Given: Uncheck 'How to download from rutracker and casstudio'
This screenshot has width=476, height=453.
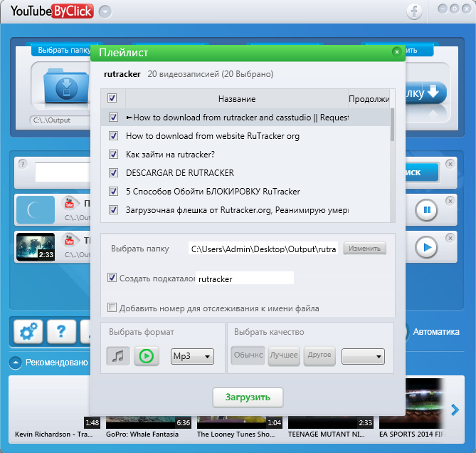Looking at the screenshot, I should pyautogui.click(x=113, y=117).
